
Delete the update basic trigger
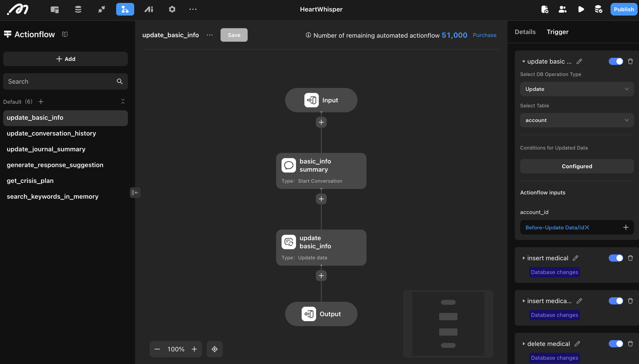click(x=631, y=61)
